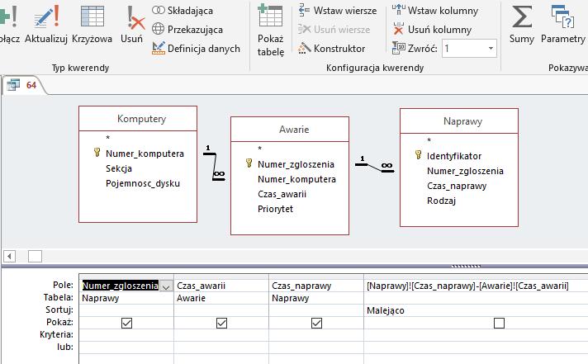Click Numer_komputera field in Komputery table
Image resolution: width=588 pixels, height=364 pixels.
tap(145, 154)
